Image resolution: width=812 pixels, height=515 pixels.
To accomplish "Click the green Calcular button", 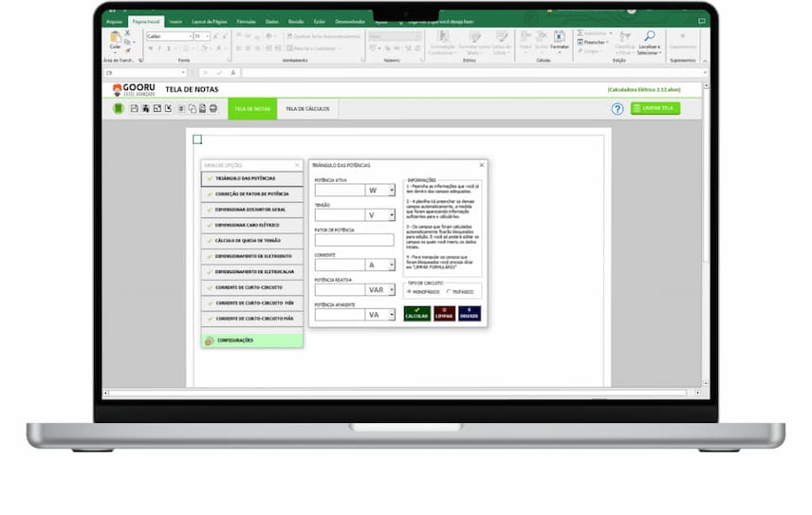I will pyautogui.click(x=416, y=314).
